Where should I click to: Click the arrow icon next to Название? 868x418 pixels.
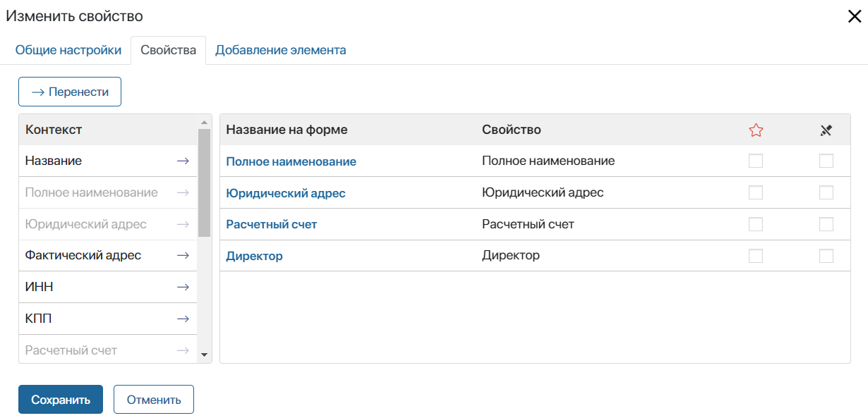click(183, 161)
